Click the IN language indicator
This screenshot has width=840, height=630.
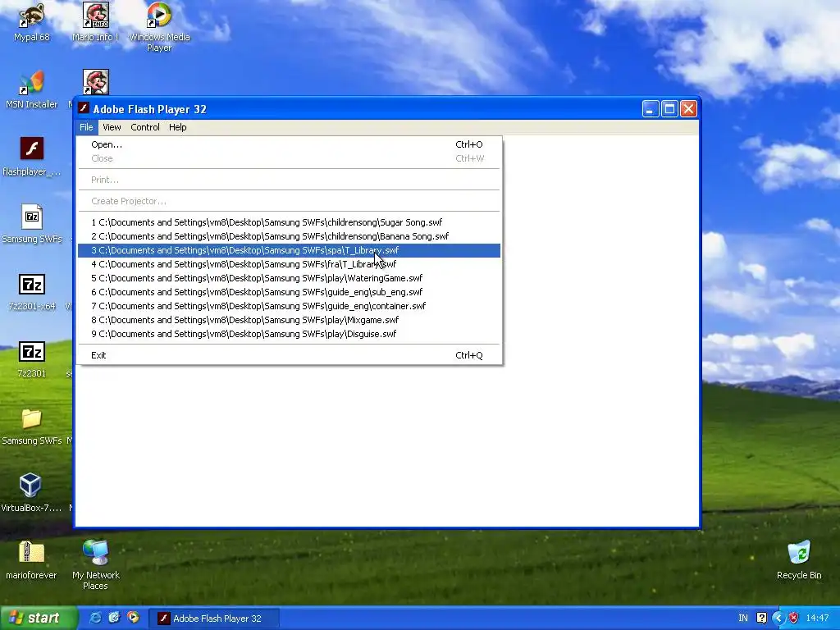coord(743,618)
